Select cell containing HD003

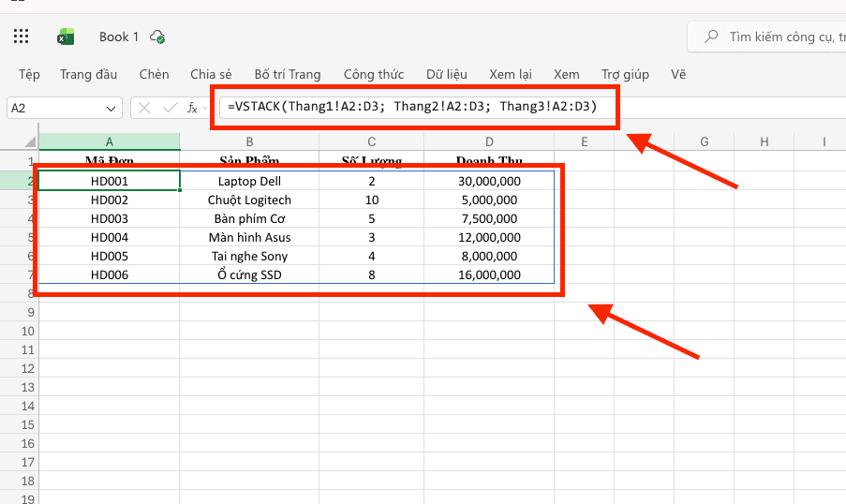point(110,218)
